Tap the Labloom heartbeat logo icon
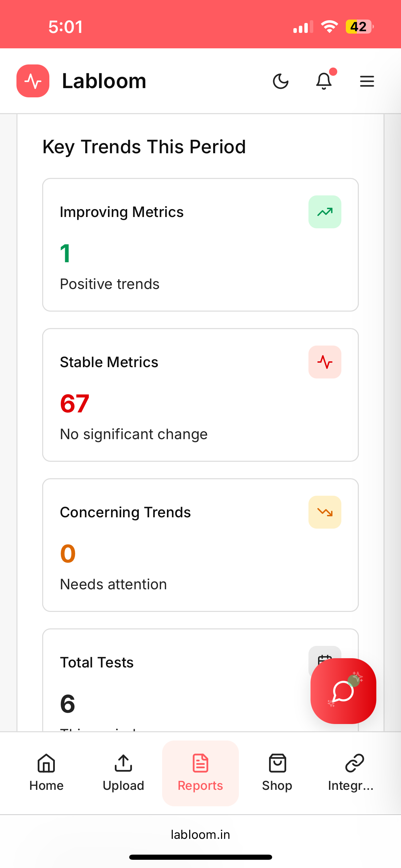This screenshot has height=868, width=401. point(33,81)
